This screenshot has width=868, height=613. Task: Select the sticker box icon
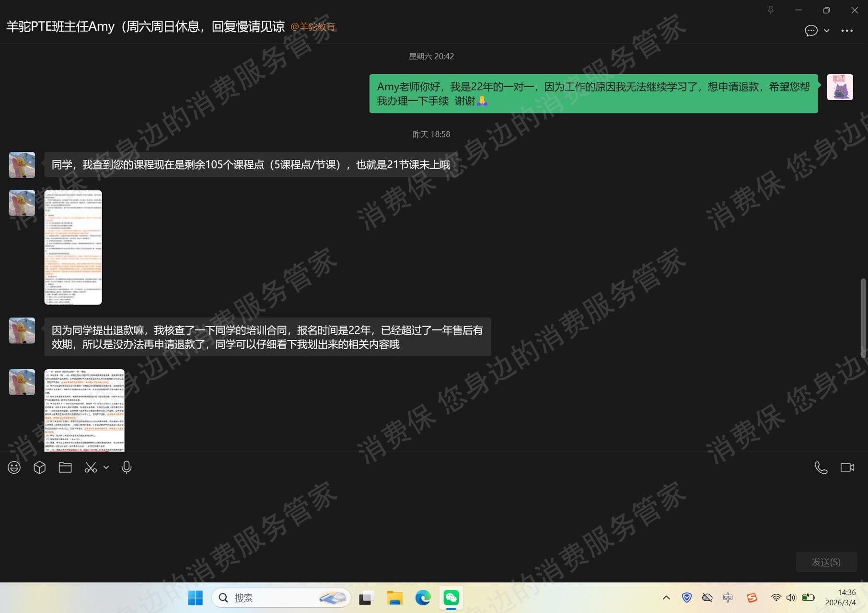point(39,467)
